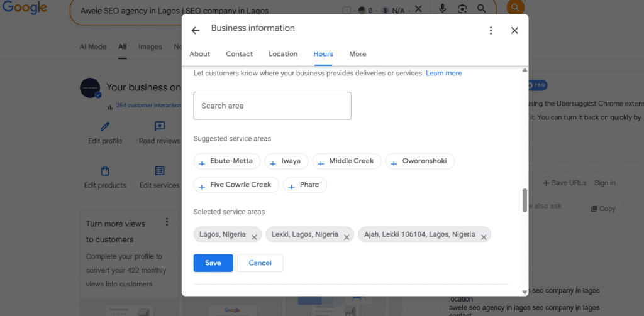Switch to Images results tab
The height and width of the screenshot is (316, 644).
pyautogui.click(x=150, y=46)
